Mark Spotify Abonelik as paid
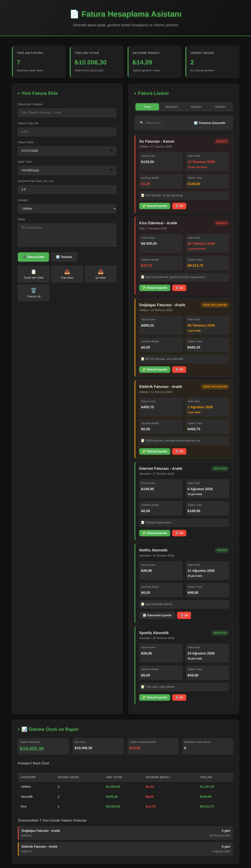This screenshot has height=868, width=251. coord(155,697)
